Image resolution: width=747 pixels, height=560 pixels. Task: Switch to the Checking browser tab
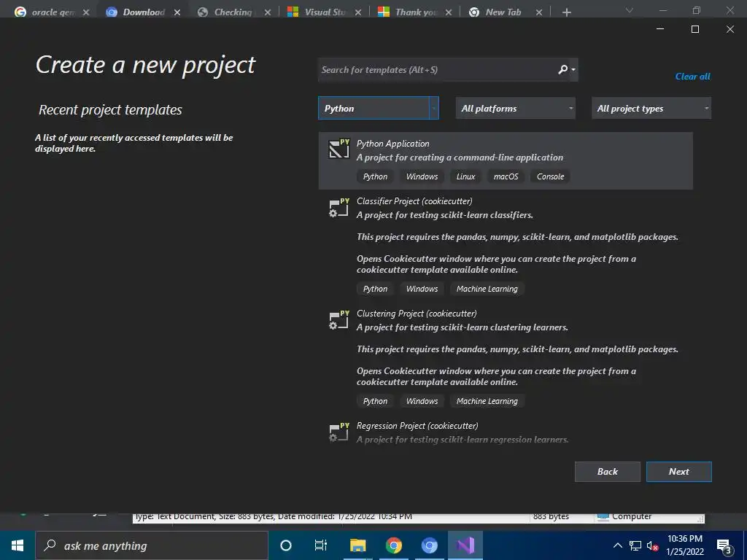pyautogui.click(x=233, y=12)
